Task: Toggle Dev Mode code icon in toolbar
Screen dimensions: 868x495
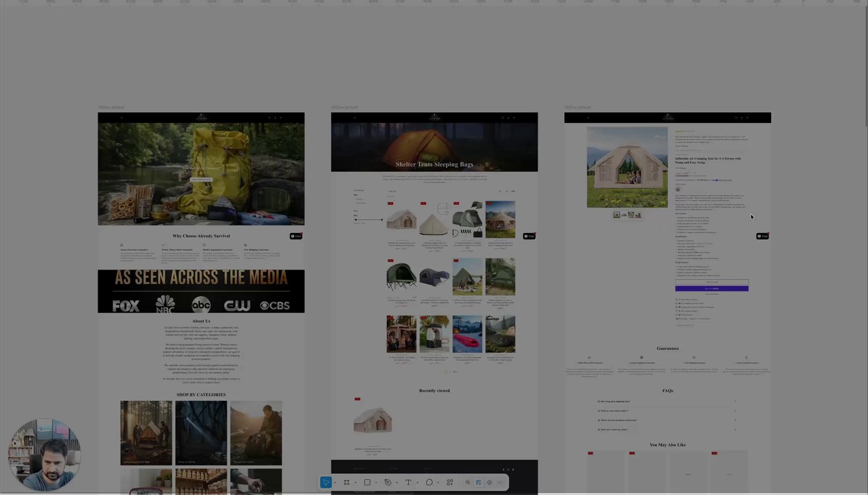Action: point(500,482)
